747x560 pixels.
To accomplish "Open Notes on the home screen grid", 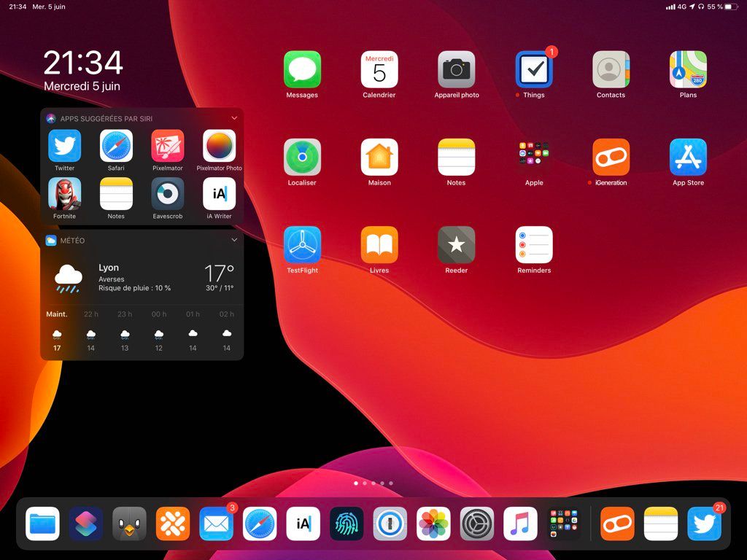I will pyautogui.click(x=457, y=157).
